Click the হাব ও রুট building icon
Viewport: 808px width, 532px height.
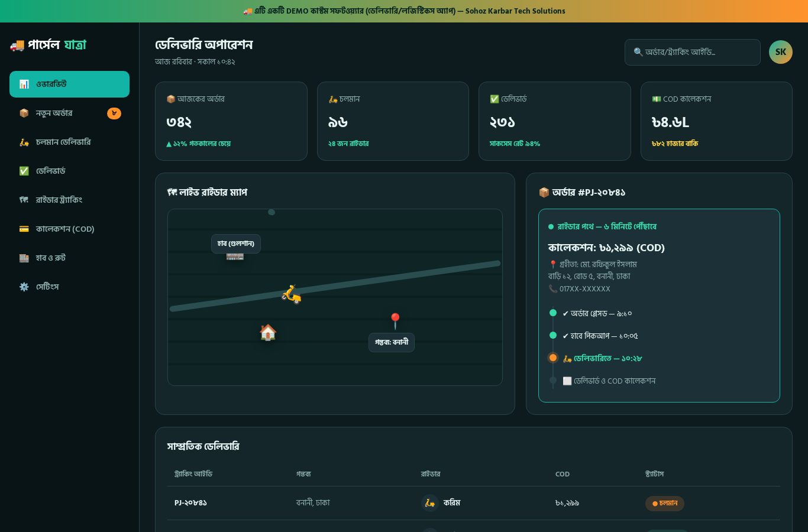[24, 258]
